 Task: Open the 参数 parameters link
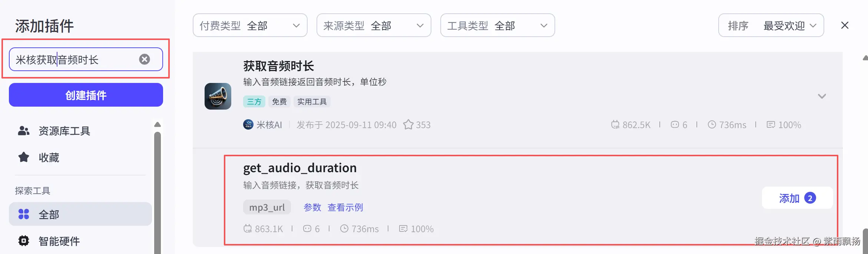pyautogui.click(x=312, y=207)
